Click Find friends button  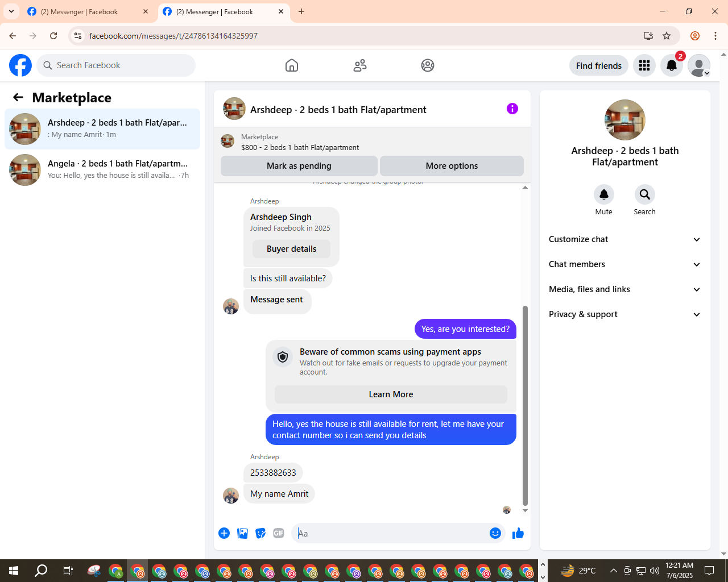(599, 65)
